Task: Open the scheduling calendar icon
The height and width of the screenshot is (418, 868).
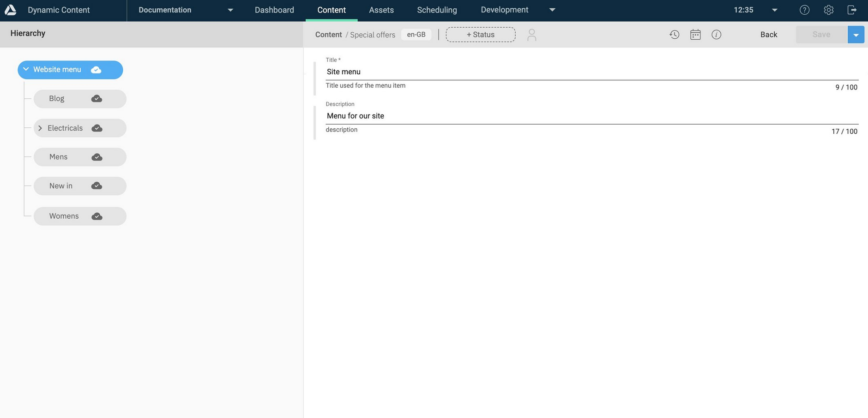Action: click(x=695, y=34)
